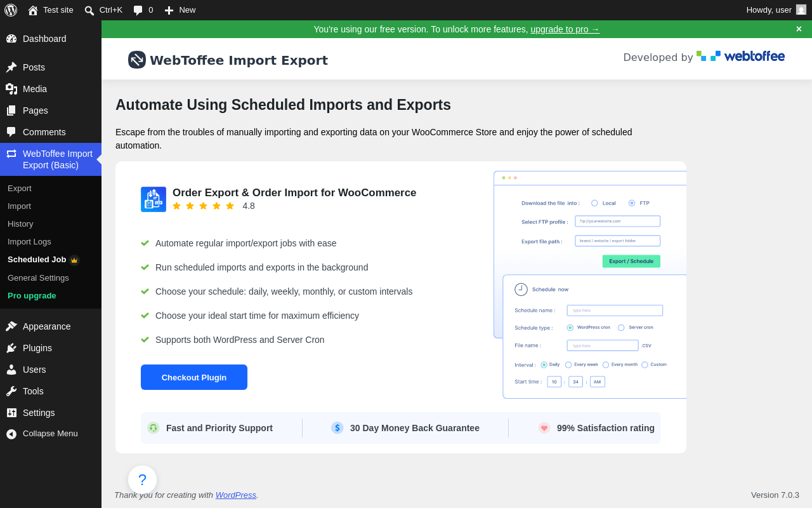The height and width of the screenshot is (508, 812).
Task: Click the Checkout Plugin button
Action: 194,377
